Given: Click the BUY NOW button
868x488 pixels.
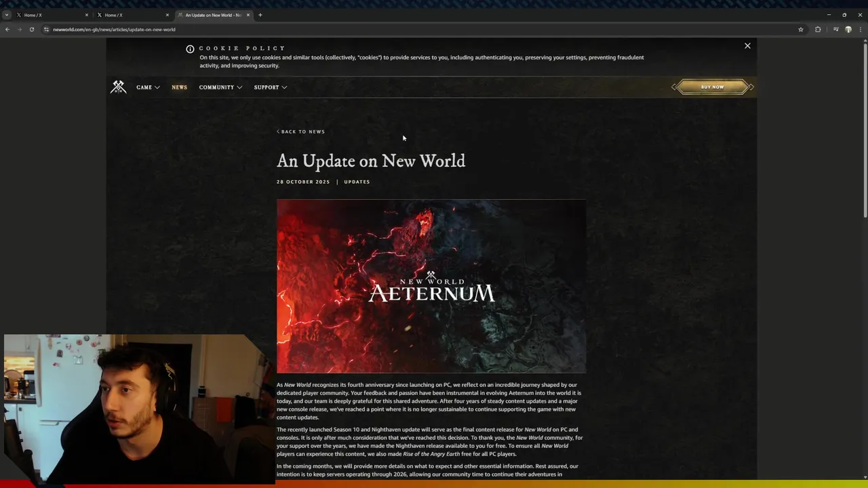Looking at the screenshot, I should click(x=712, y=87).
